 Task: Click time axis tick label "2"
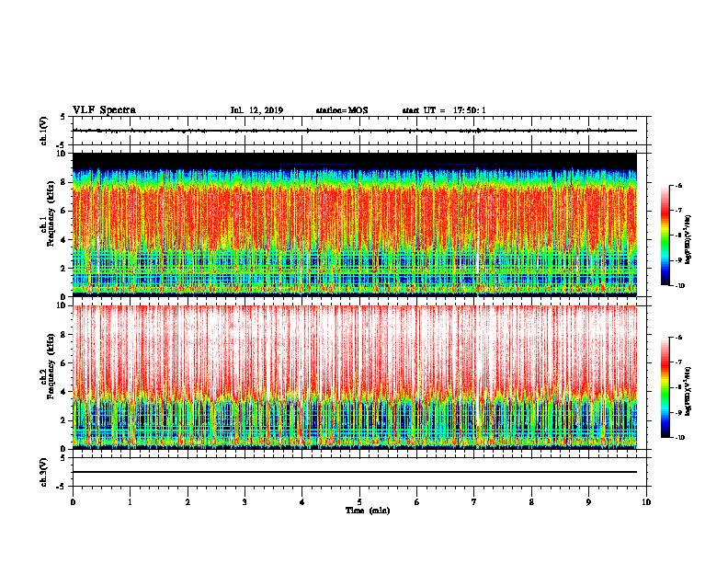coord(188,502)
